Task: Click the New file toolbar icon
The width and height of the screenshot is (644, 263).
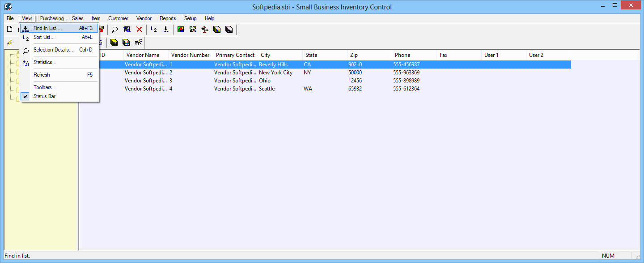Action: tap(9, 29)
